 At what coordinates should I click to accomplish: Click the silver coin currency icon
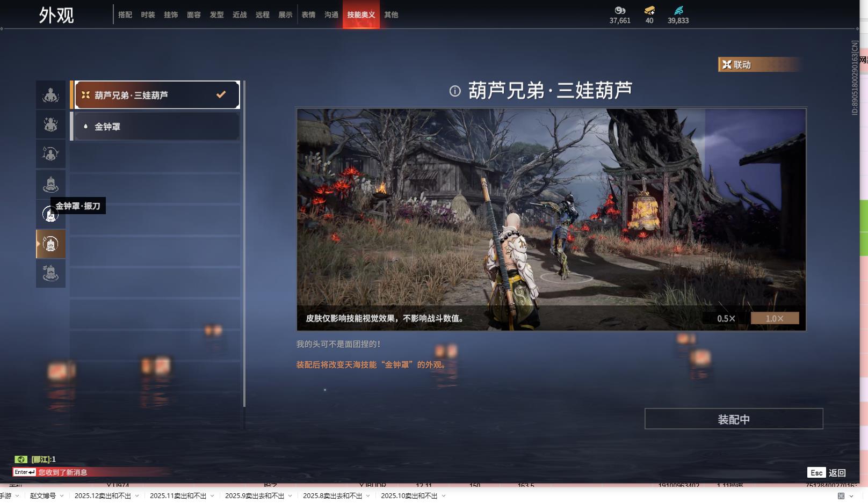point(620,10)
